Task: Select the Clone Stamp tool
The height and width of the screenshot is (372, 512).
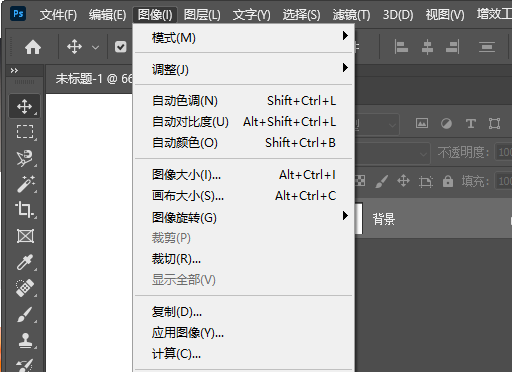Action: click(x=25, y=341)
